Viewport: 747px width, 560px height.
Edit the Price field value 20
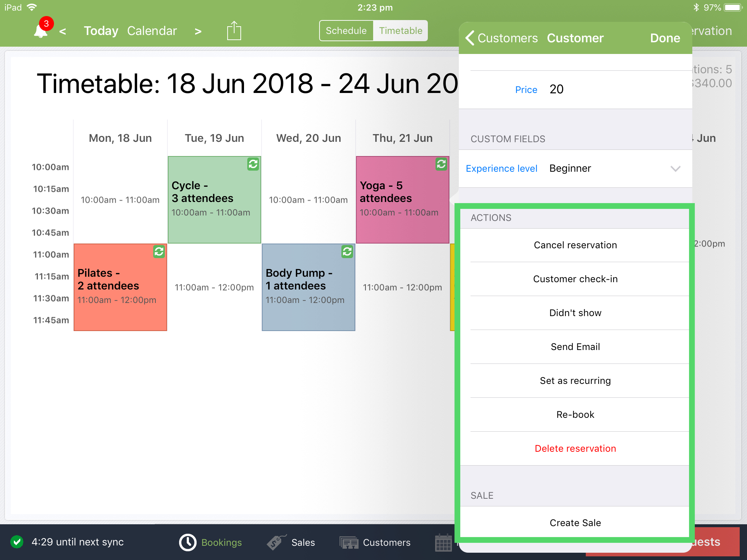tap(557, 89)
